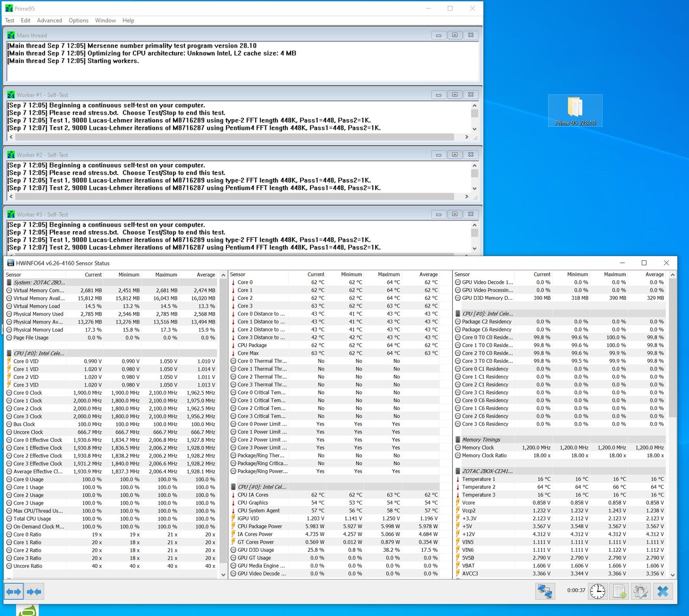Click the expand columns arrows button
The image size is (689, 616).
pos(13,591)
